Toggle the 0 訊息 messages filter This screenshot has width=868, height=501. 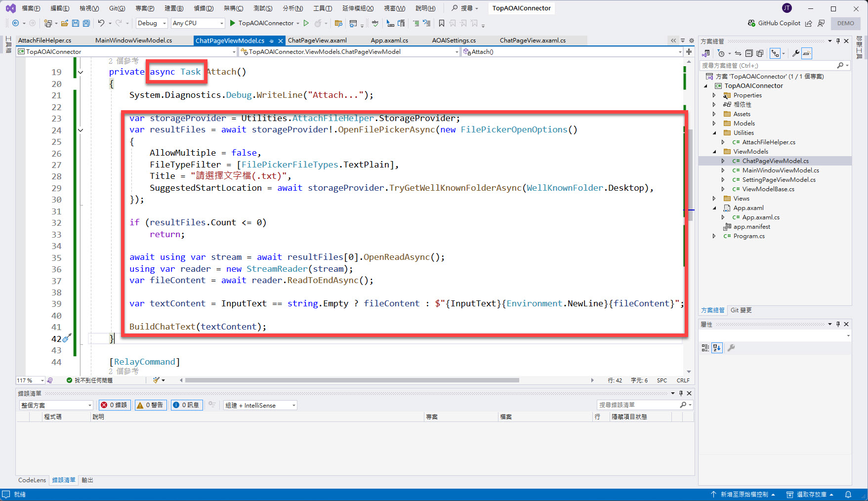(186, 405)
